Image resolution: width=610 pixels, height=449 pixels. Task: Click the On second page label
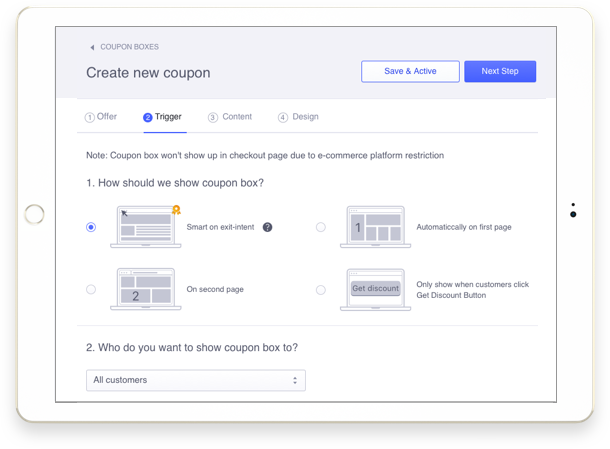pyautogui.click(x=215, y=289)
